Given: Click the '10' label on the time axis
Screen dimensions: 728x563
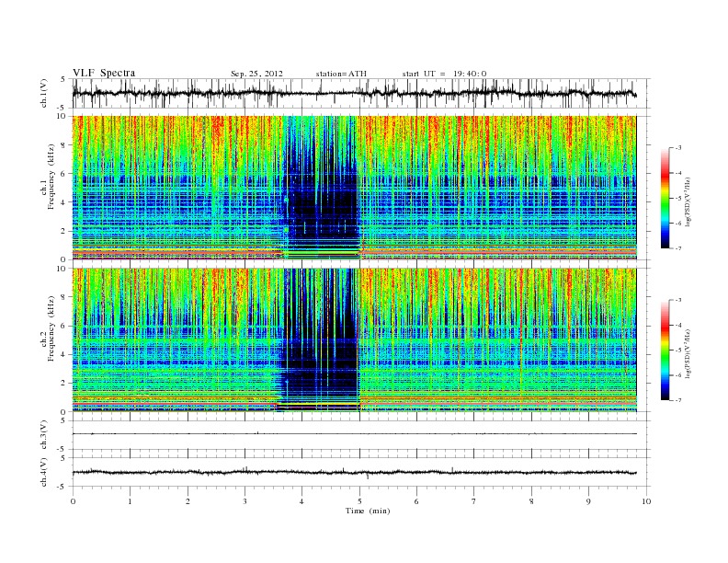Looking at the screenshot, I should click(646, 501).
